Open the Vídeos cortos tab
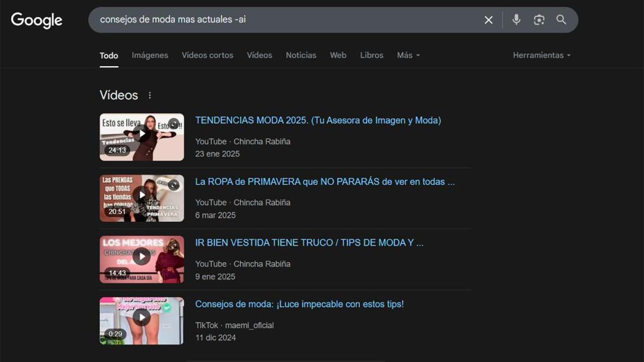644x362 pixels. (x=208, y=55)
